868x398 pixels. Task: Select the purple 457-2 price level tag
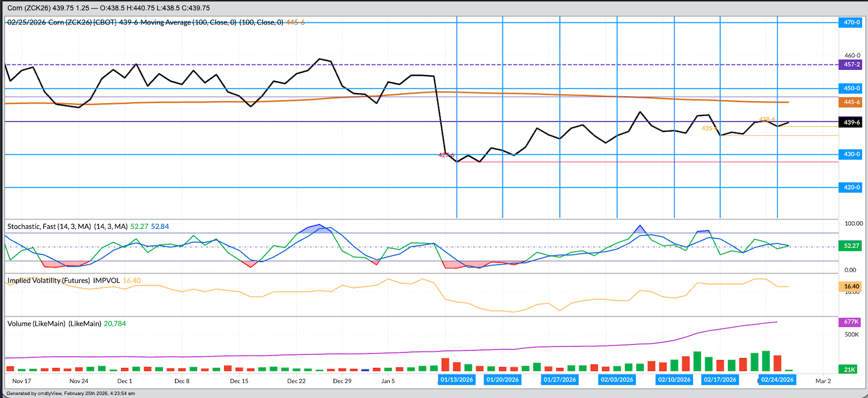tap(851, 64)
